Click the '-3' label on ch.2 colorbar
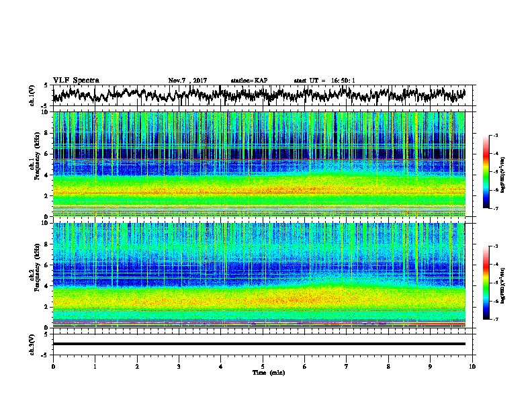Image resolution: width=532 pixels, height=411 pixels. click(496, 246)
